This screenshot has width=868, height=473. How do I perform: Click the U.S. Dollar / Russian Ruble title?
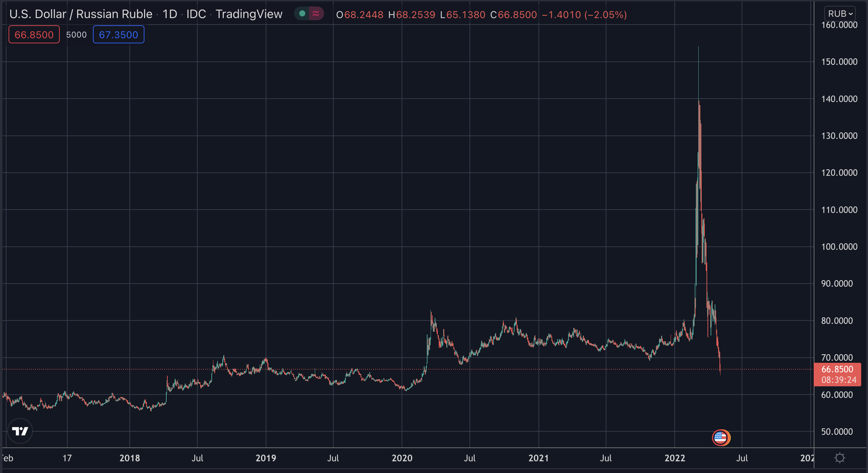coord(81,14)
